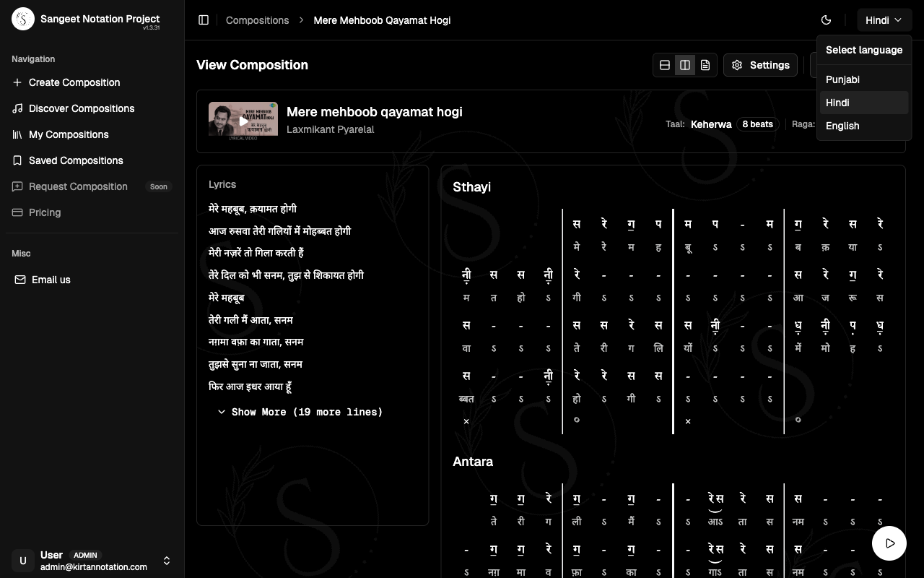Viewport: 924px width, 578px height.
Task: Open the user account chevron selector
Action: coord(167,561)
